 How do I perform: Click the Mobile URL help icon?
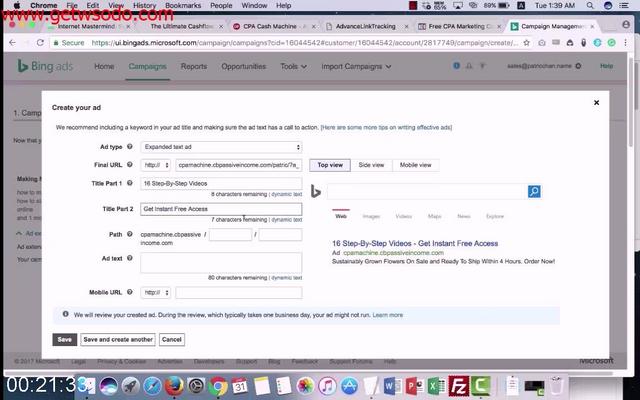[130, 292]
